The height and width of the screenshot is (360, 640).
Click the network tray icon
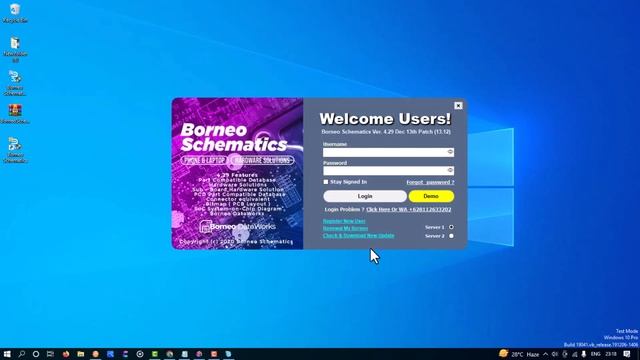click(574, 354)
